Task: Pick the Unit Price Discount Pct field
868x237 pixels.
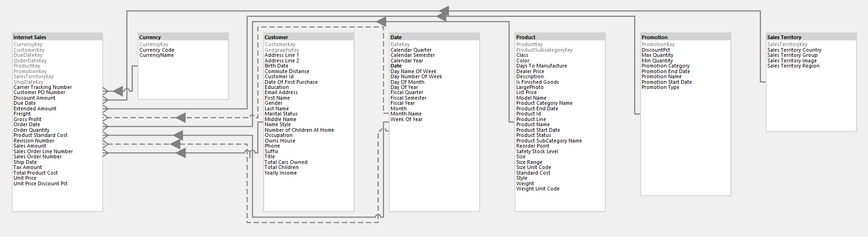Action: [41, 183]
